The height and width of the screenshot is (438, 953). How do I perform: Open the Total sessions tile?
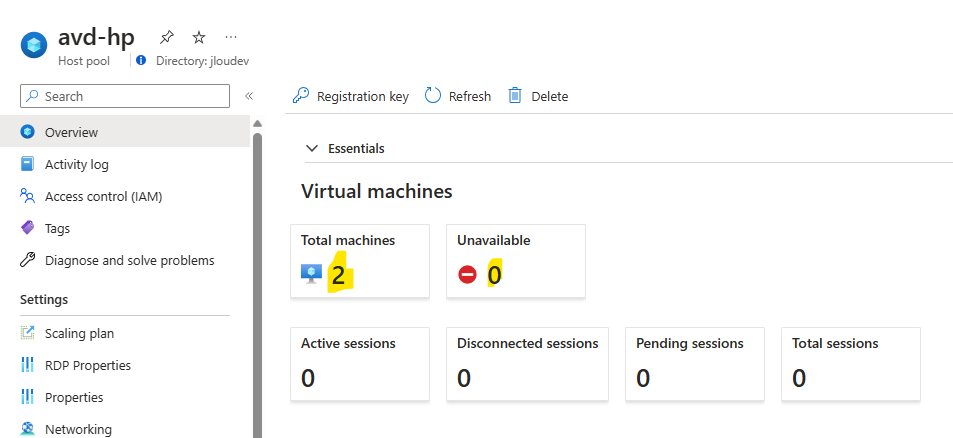(851, 364)
